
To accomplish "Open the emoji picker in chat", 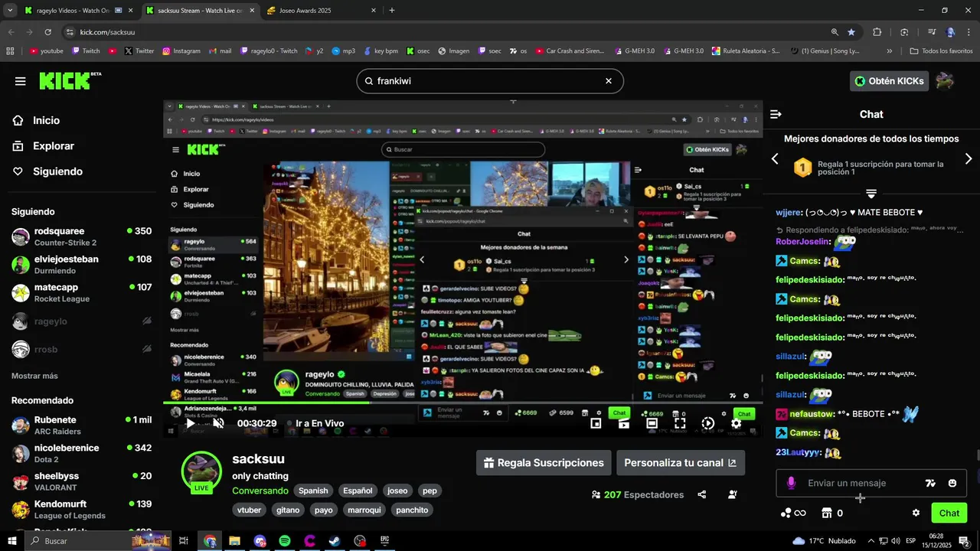I will (x=952, y=483).
